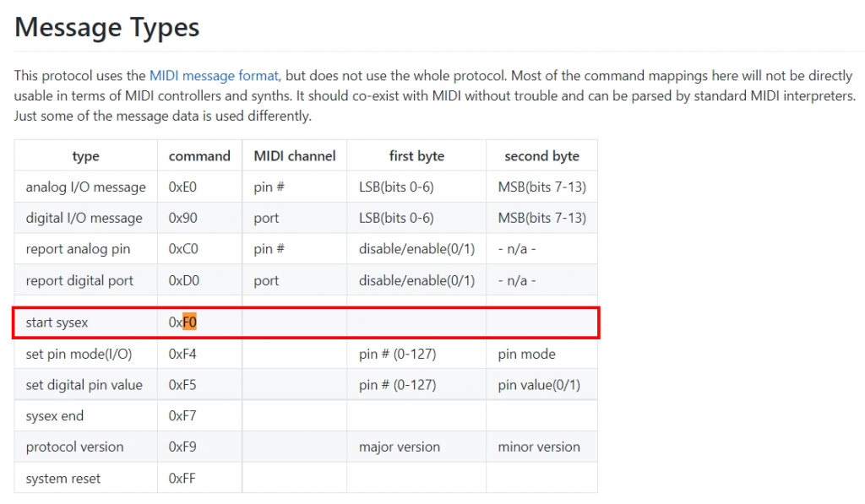Image resolution: width=865 pixels, height=504 pixels.
Task: Select the start sysex row label
Action: tap(57, 322)
